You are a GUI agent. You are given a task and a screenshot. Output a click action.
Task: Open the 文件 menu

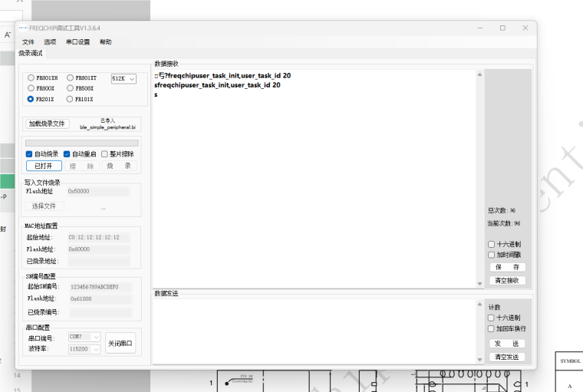[28, 42]
